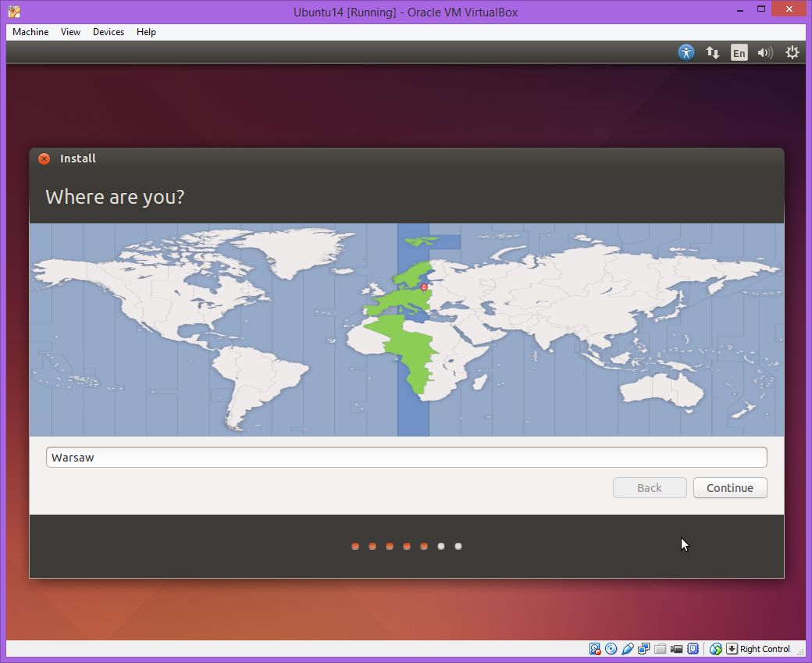Click the Right Control host key label

765,649
